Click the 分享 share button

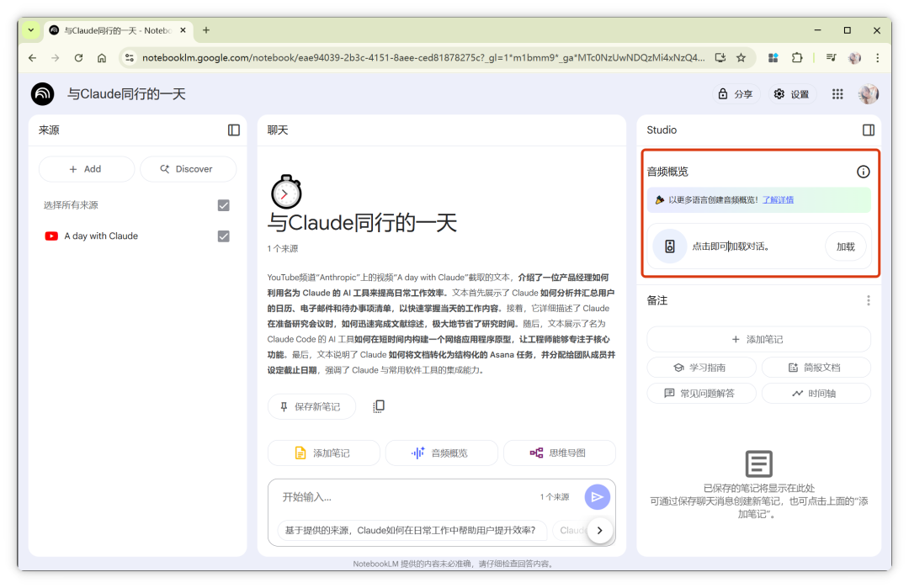[735, 94]
